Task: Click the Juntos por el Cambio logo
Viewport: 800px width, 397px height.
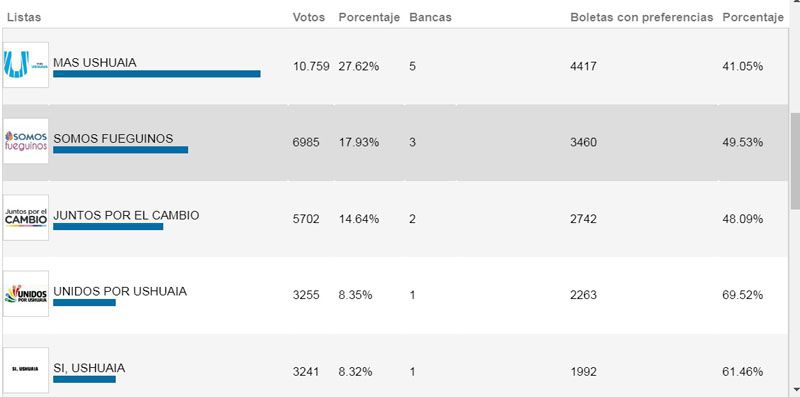Action: [x=26, y=218]
